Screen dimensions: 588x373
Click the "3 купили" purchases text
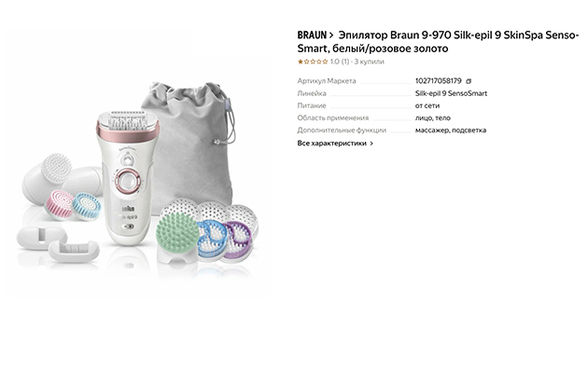pos(369,62)
